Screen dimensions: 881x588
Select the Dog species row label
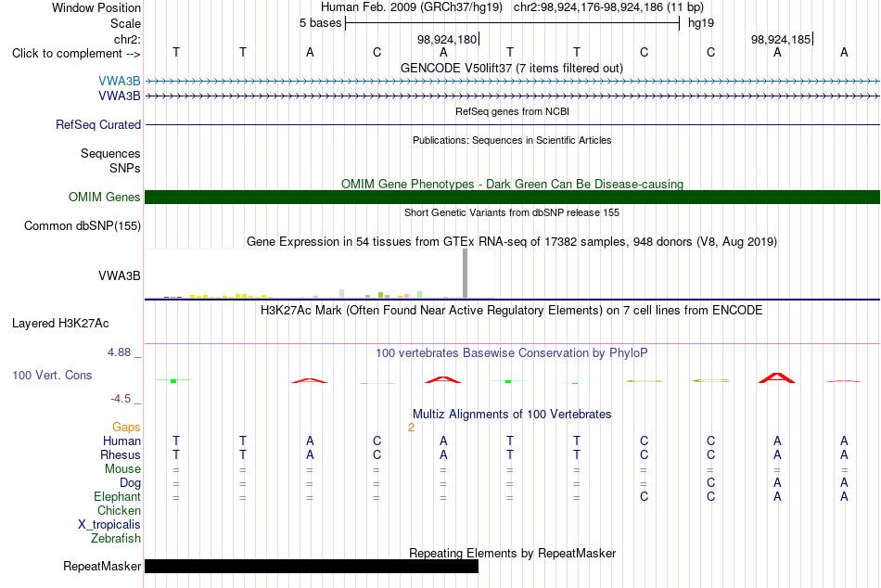click(x=130, y=483)
